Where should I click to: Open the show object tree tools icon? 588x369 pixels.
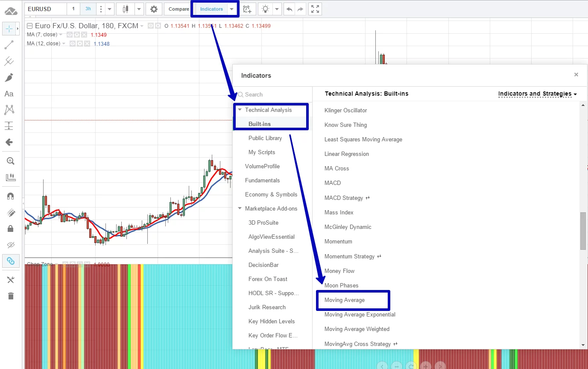(x=10, y=280)
